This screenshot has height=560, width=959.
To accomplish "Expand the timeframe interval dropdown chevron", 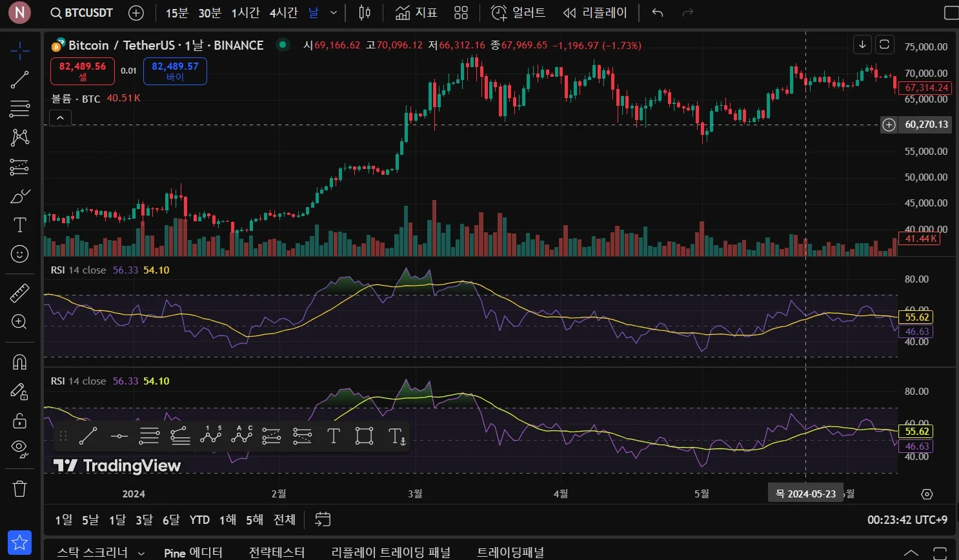I will click(334, 13).
